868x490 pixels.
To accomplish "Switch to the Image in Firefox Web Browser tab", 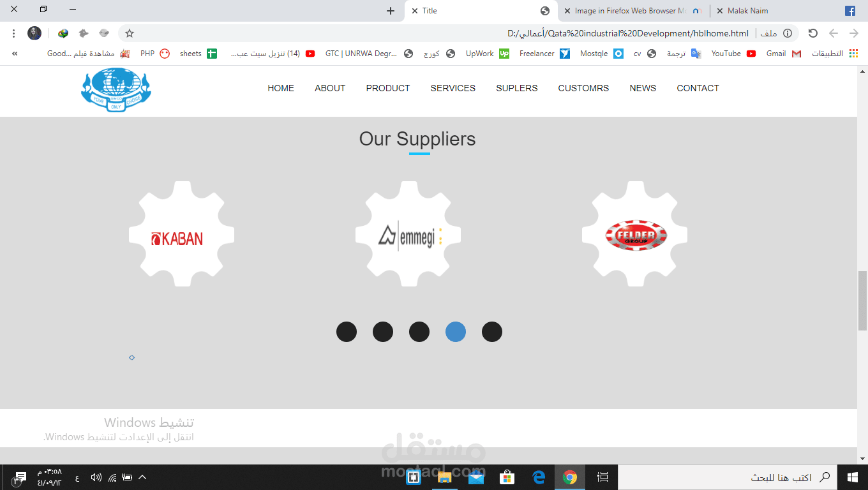I will tap(634, 11).
